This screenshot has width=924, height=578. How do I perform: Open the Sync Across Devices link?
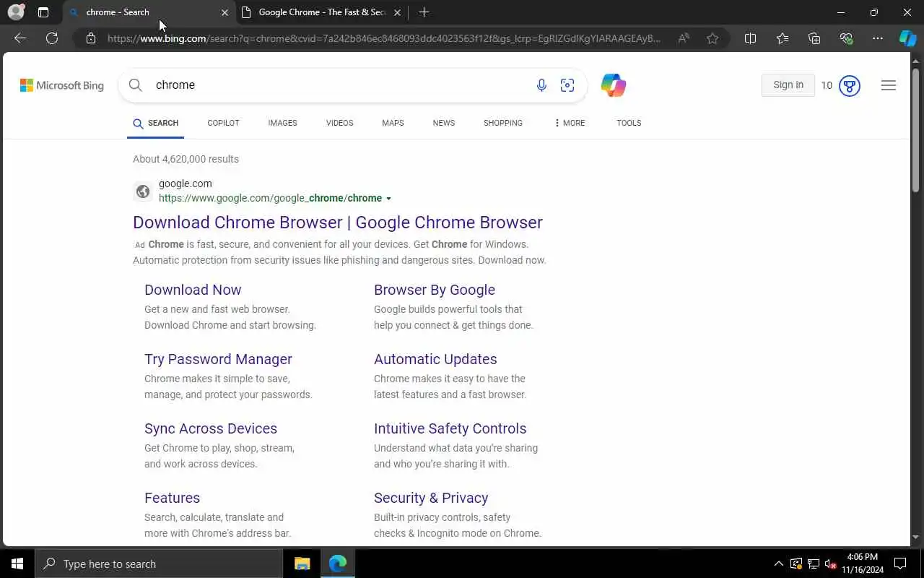[211, 428]
